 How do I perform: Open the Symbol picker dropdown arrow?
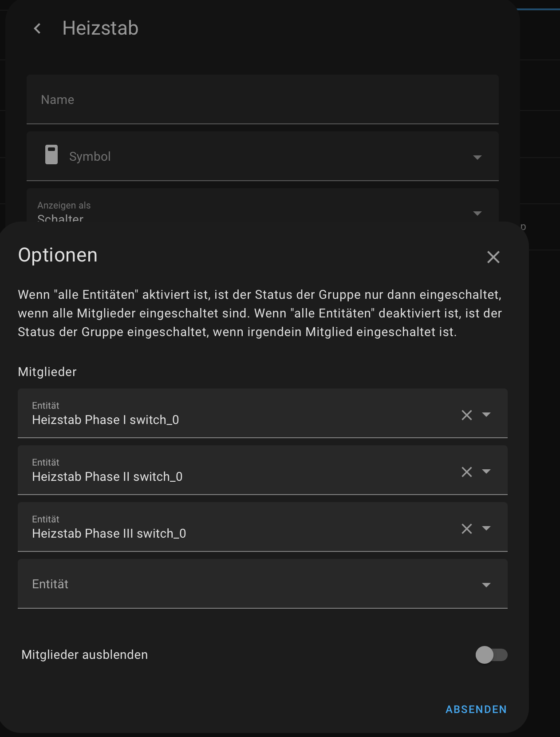coord(477,157)
